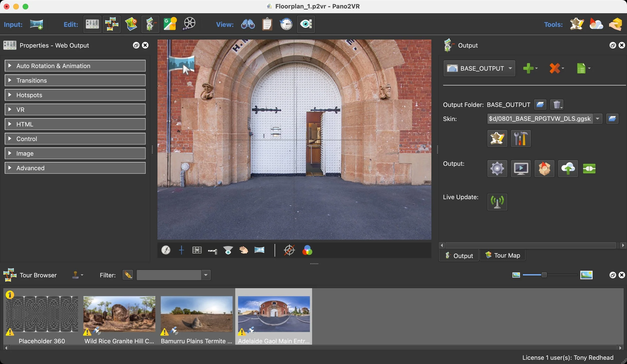Viewport: 627px width, 364px height.
Task: Select the Output tab
Action: pos(459,256)
